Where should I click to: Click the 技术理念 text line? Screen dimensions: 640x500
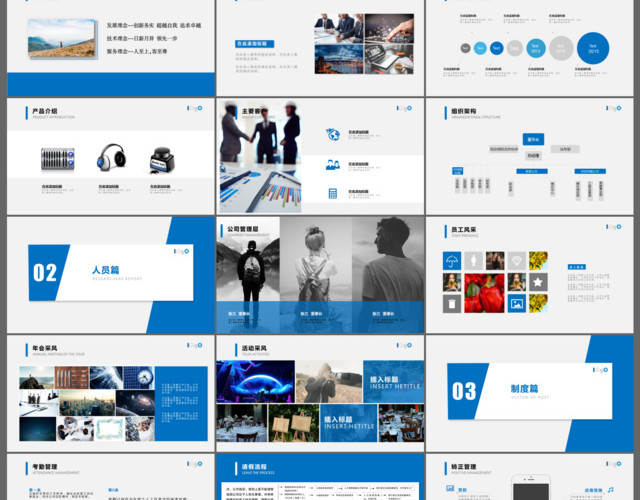pos(142,38)
